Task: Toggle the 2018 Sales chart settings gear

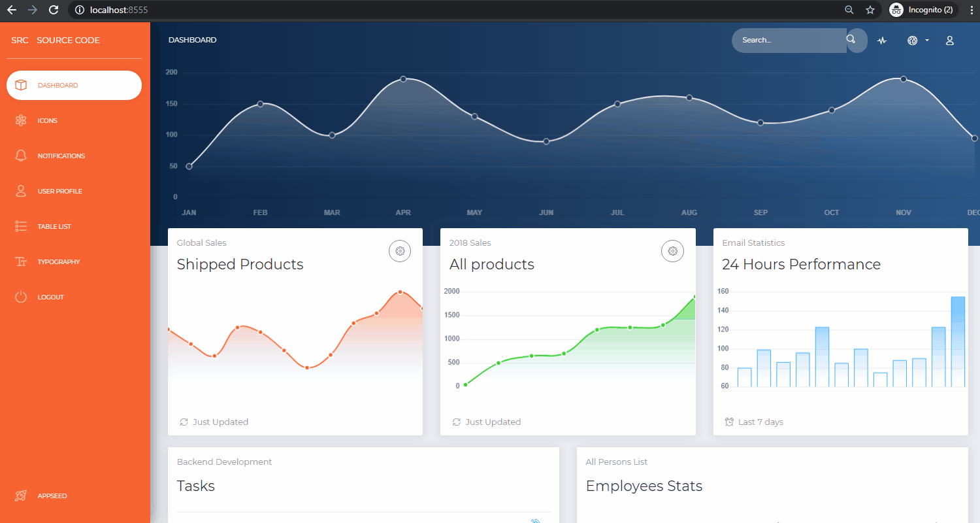Action: [672, 250]
